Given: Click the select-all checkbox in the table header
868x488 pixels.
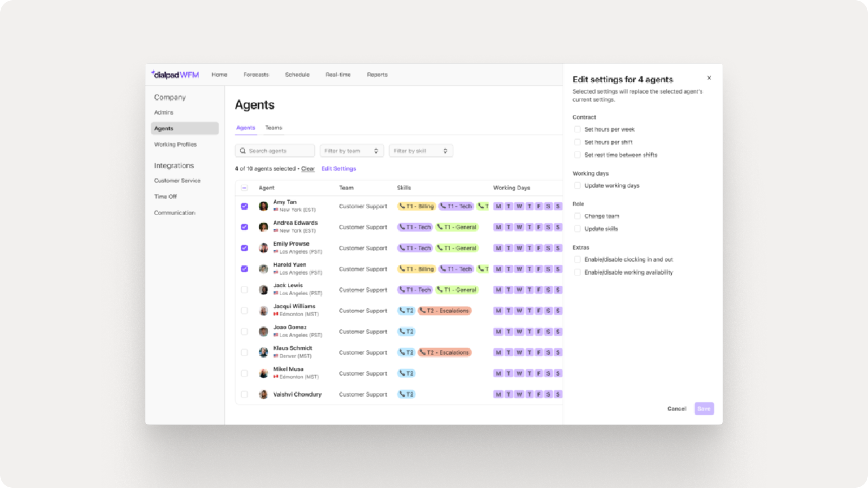Looking at the screenshot, I should tap(244, 187).
